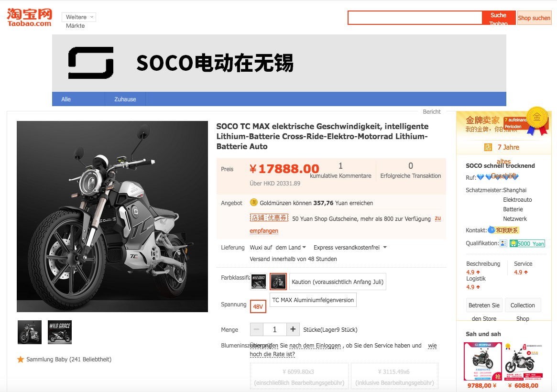Click the orange shop icon beside 7 Jahre

click(x=488, y=147)
